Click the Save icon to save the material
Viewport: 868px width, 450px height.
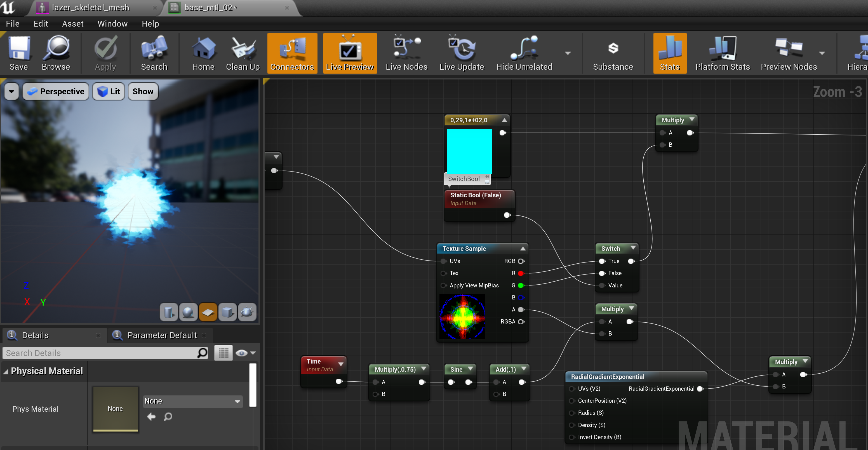(x=19, y=52)
